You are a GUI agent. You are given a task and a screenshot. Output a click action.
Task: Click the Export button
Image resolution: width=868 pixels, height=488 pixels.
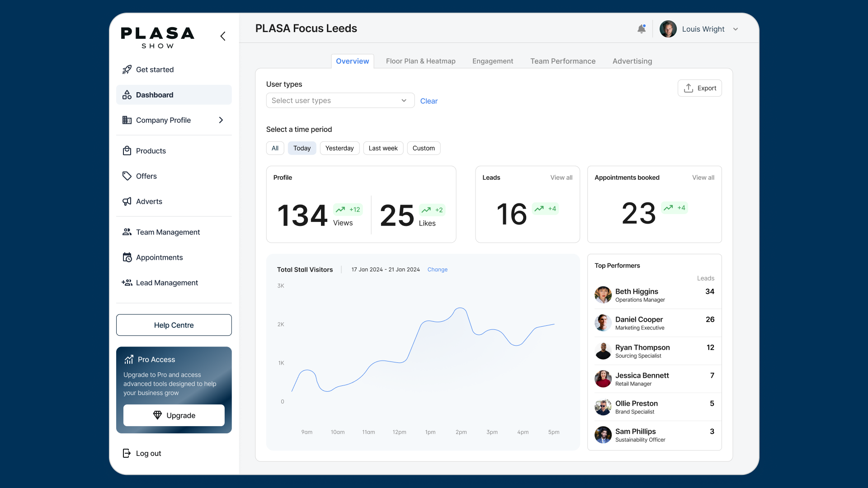click(x=699, y=88)
